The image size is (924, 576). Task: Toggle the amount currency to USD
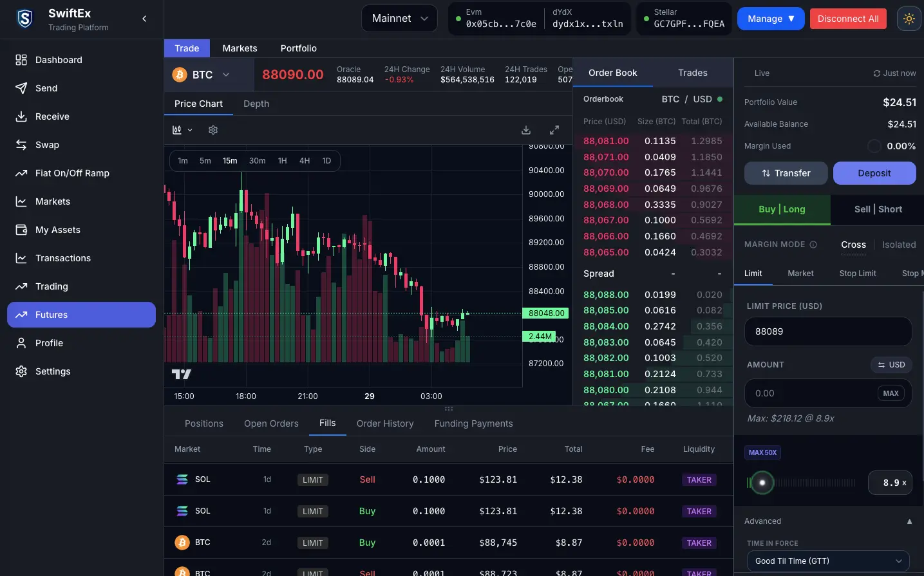(x=891, y=365)
